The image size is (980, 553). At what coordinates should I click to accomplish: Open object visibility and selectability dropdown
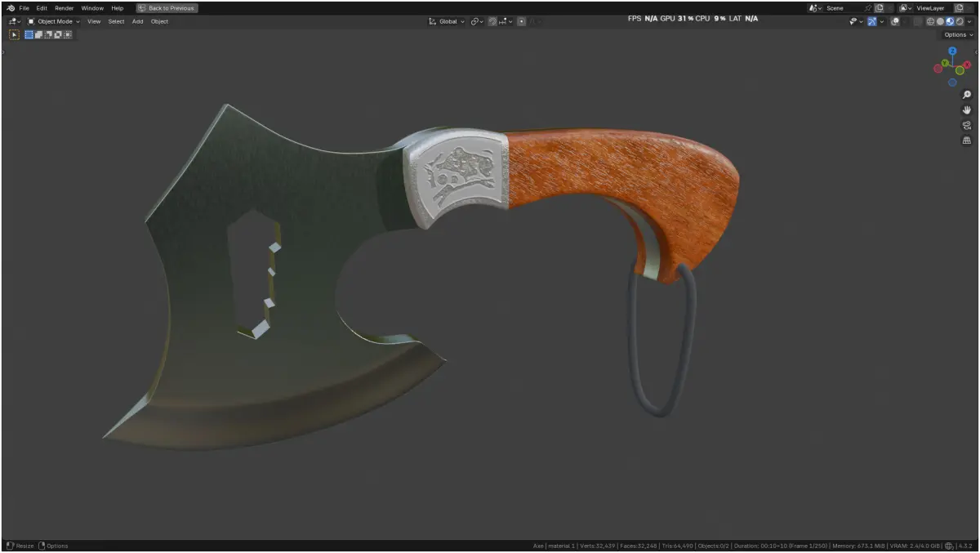pyautogui.click(x=856, y=21)
